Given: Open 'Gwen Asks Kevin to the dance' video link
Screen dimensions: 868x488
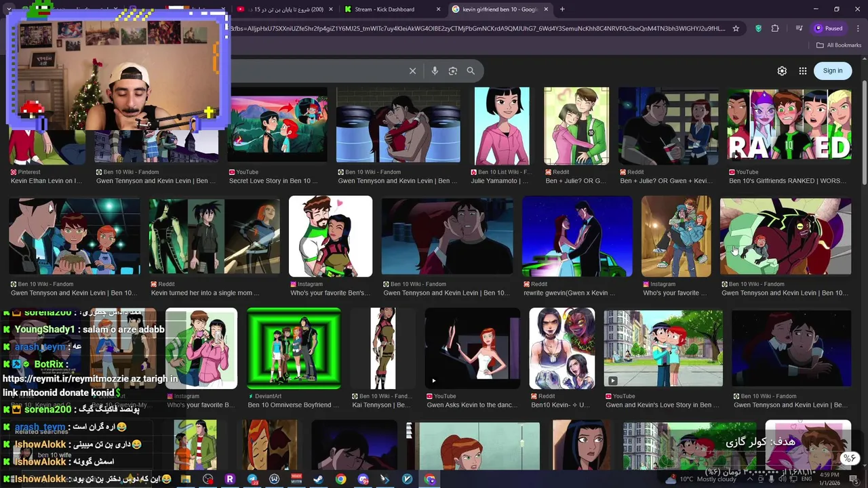Looking at the screenshot, I should 471,405.
